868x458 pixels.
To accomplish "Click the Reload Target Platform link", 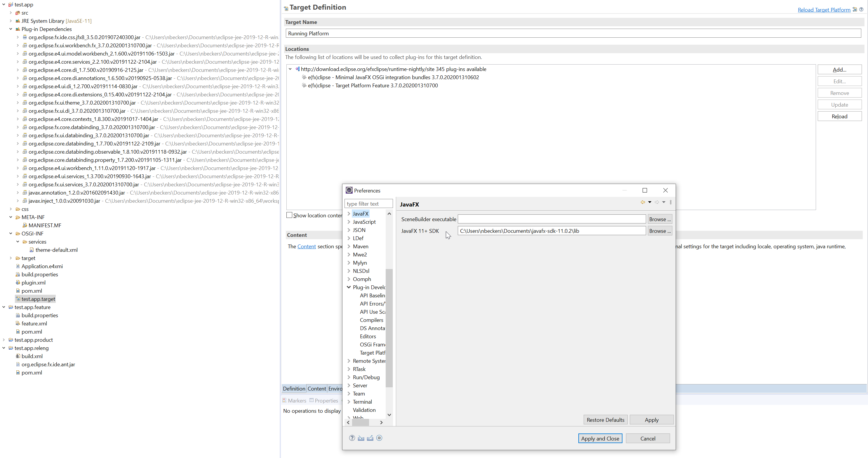I will click(x=824, y=10).
